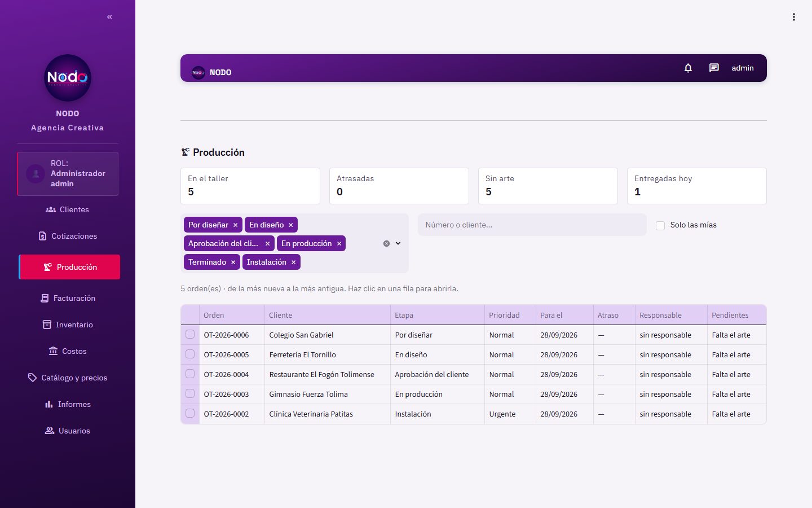Open Usuarios section
This screenshot has height=508, width=812.
[68, 431]
